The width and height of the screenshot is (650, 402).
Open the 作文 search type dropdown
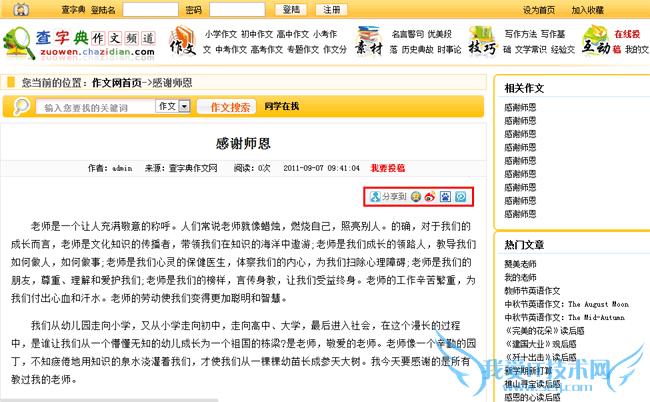tap(173, 107)
